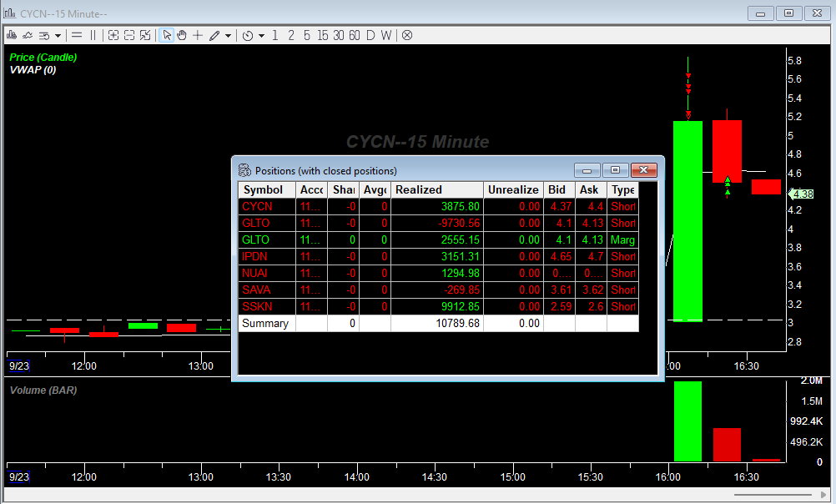Click the Price (Candle) legend label
836x504 pixels.
43,57
